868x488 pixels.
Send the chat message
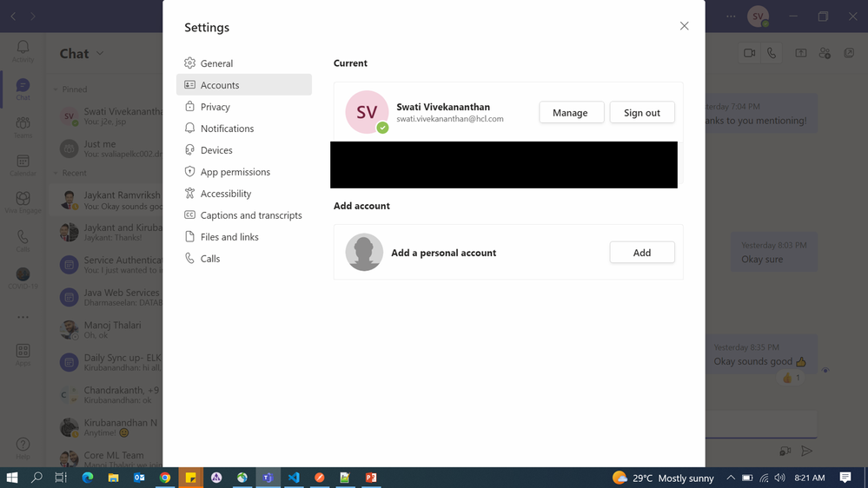pos(806,451)
